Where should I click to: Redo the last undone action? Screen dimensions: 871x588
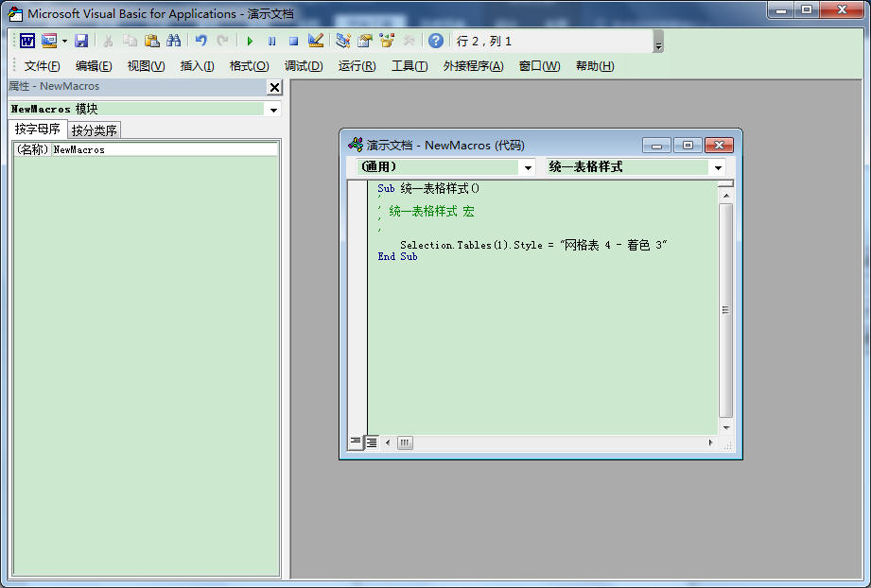tap(223, 41)
